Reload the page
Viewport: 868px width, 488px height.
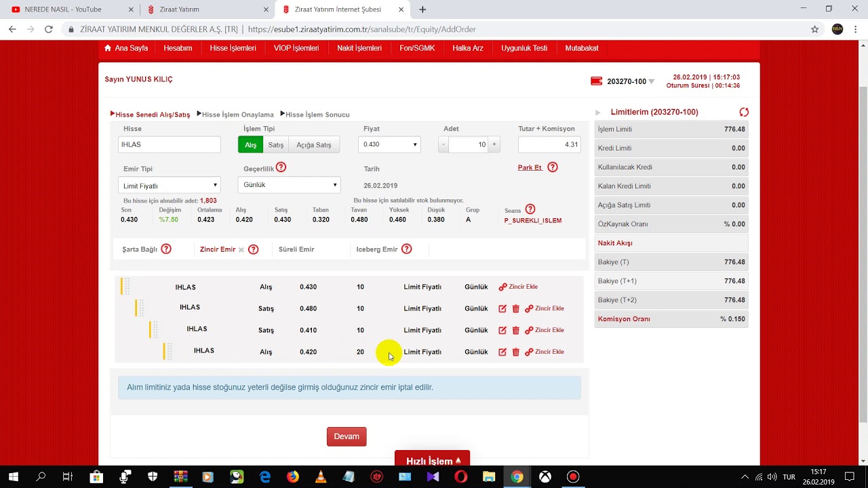point(48,29)
